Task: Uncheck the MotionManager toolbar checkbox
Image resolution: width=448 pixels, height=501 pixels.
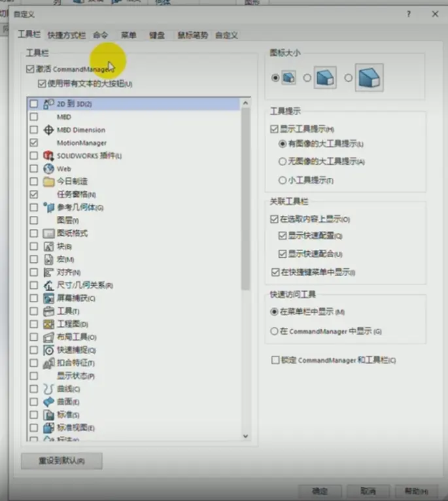Action: (x=33, y=143)
